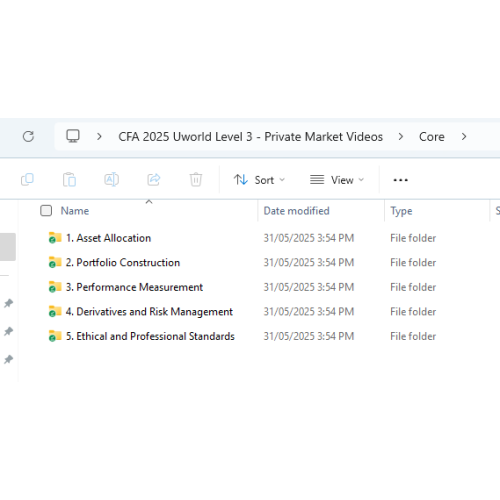
Task: Expand chevron after Private Market Videos
Action: 401,136
